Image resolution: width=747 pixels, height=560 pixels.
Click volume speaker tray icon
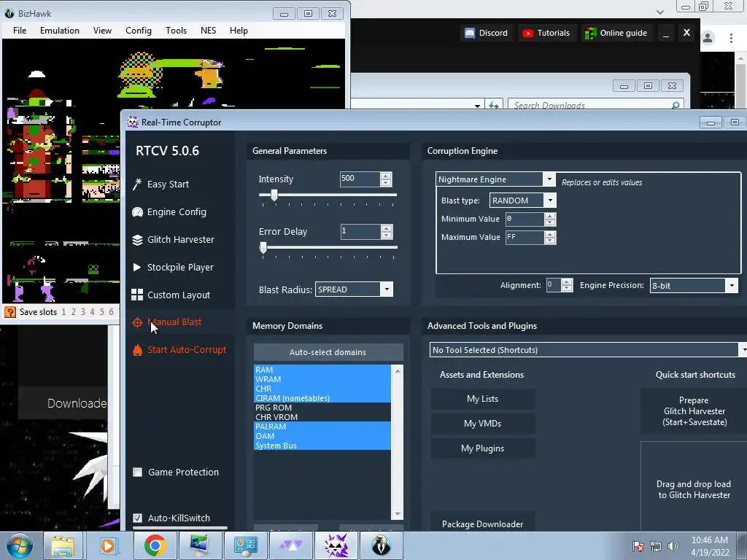[673, 546]
